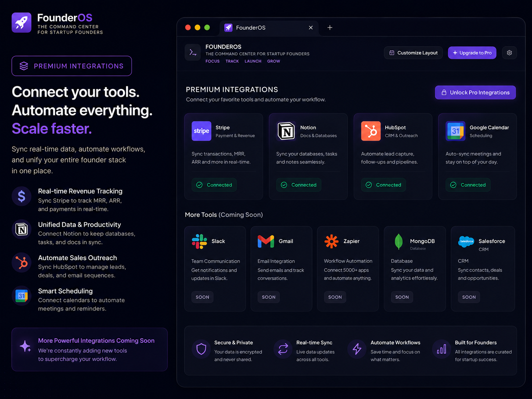The width and height of the screenshot is (532, 399).
Task: Click the SOON badge on MongoDB card
Action: click(x=402, y=297)
